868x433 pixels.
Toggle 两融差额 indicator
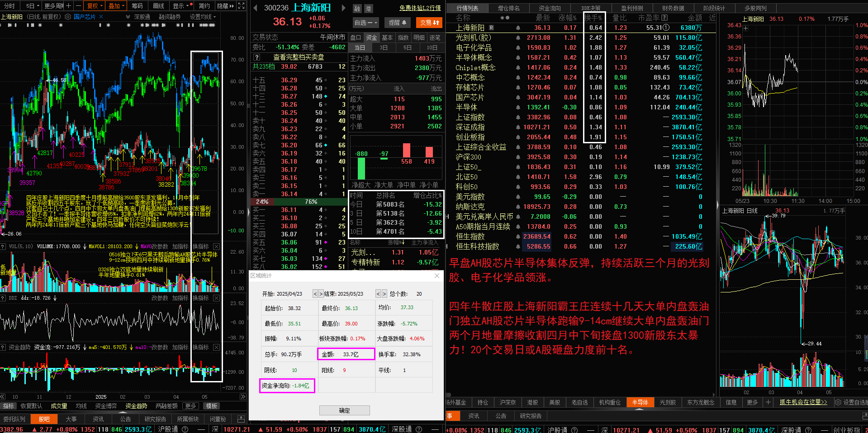pos(166,406)
